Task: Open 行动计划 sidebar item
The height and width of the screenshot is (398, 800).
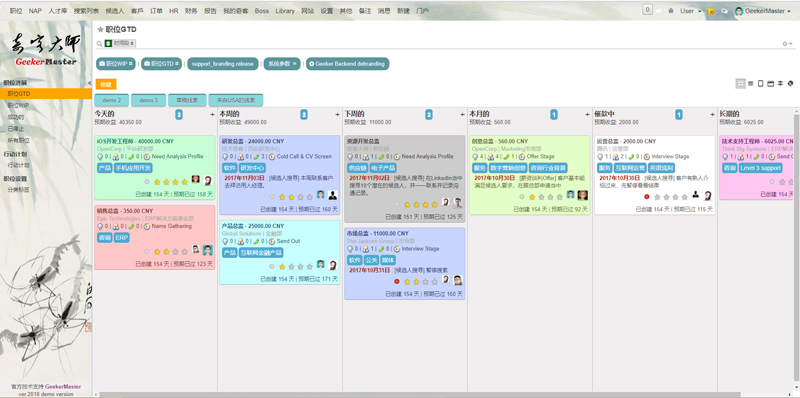Action: pos(18,165)
